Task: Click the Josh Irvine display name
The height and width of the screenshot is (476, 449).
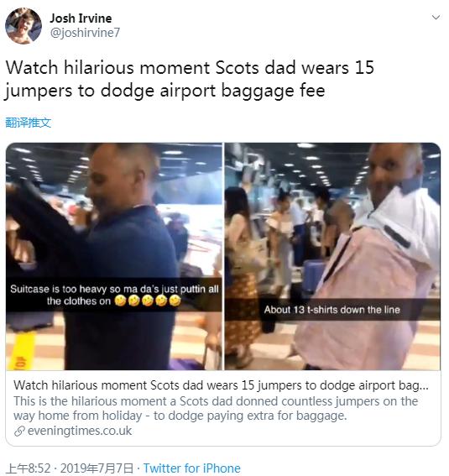Action: [81, 18]
